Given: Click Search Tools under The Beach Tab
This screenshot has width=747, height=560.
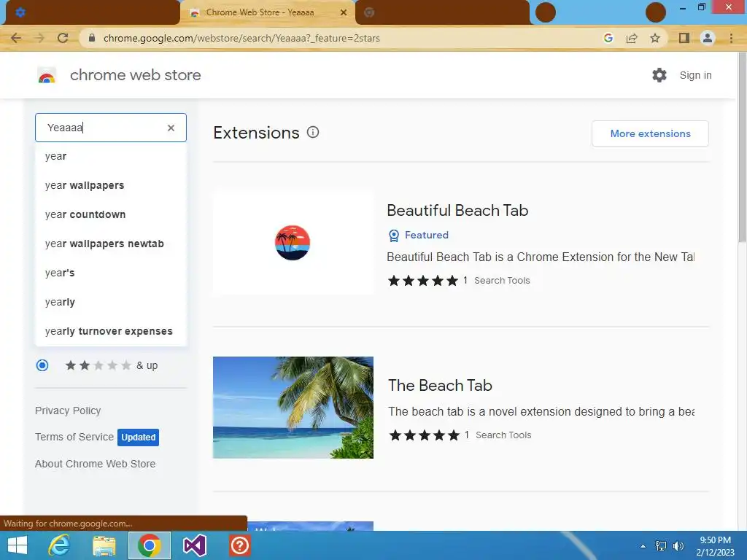Looking at the screenshot, I should (503, 435).
